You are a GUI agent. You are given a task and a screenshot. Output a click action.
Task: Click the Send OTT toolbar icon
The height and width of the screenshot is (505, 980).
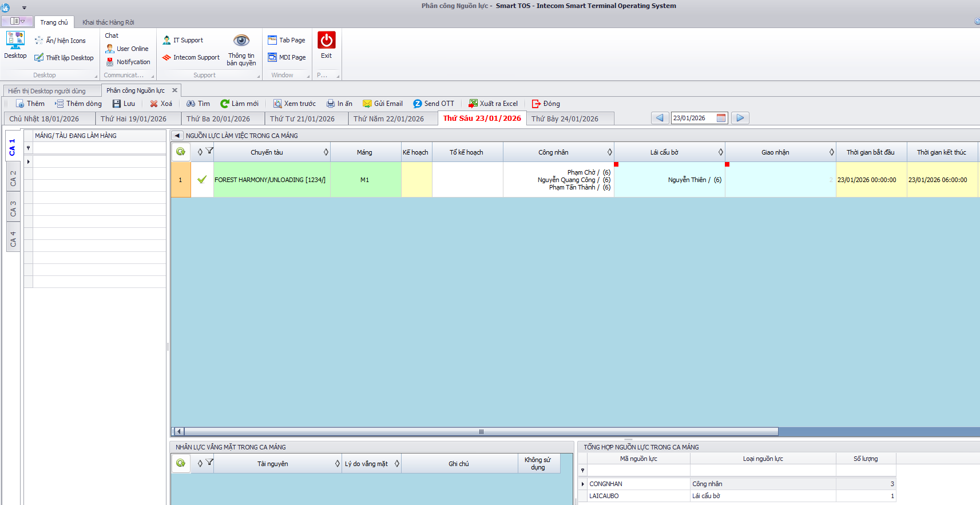[418, 104]
